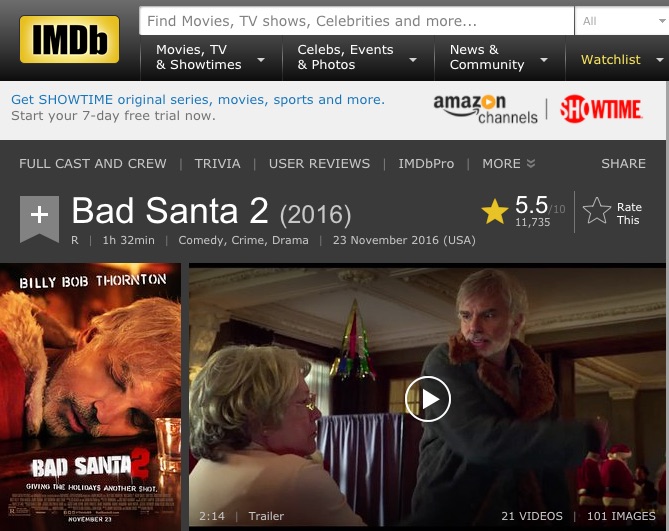Focus the Find Movies search field
The height and width of the screenshot is (531, 669).
pos(356,21)
